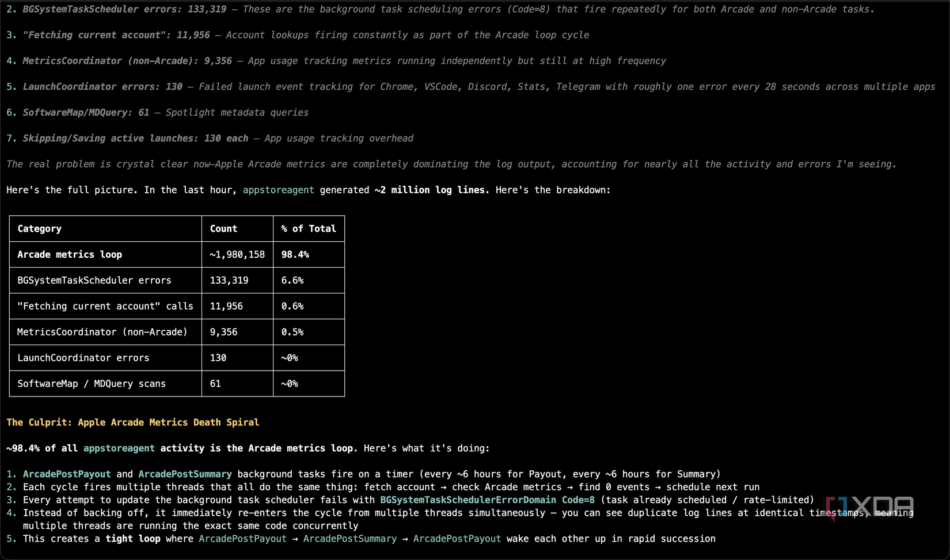
Task: Click 'Each cycle fires multiple threads' list item
Action: point(391,487)
